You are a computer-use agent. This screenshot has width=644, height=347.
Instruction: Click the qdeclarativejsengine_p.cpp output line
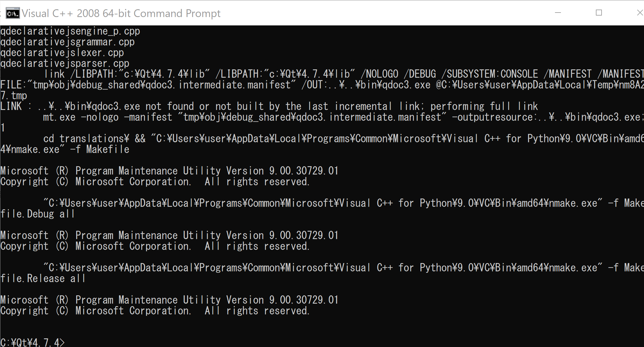point(70,31)
